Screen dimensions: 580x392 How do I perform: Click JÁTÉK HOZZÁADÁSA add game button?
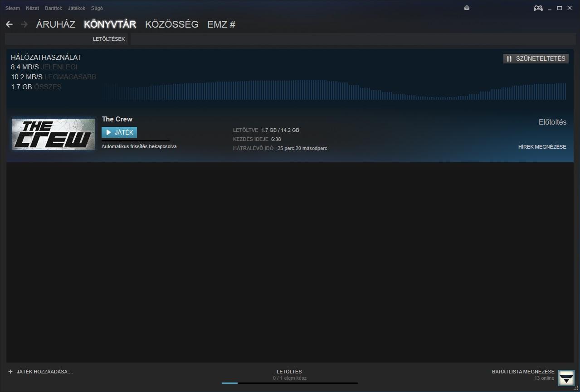(x=44, y=372)
